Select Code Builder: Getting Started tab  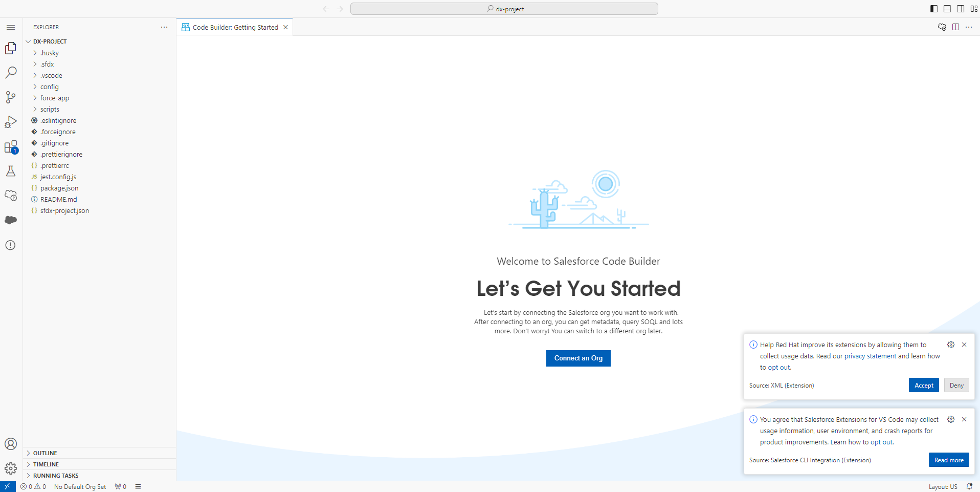(x=235, y=27)
